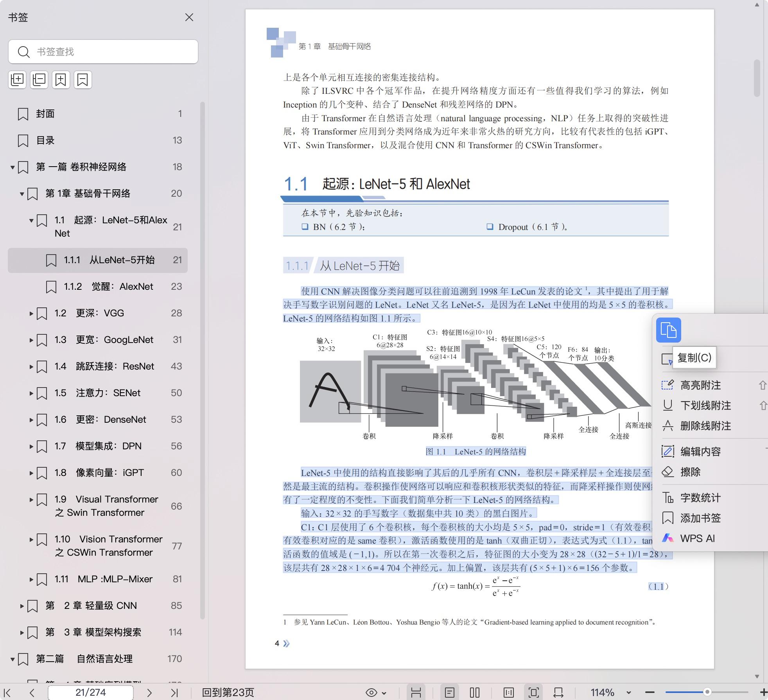Jump to the last page
Viewport: 768px width, 700px height.
point(174,693)
